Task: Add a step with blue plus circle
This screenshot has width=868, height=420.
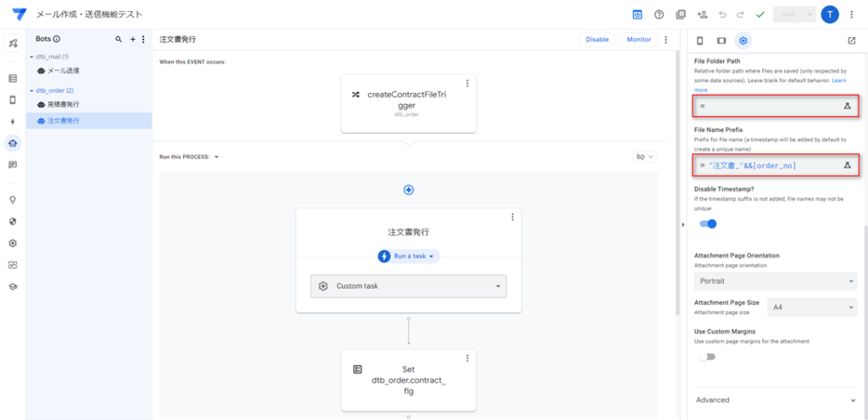Action: click(409, 191)
